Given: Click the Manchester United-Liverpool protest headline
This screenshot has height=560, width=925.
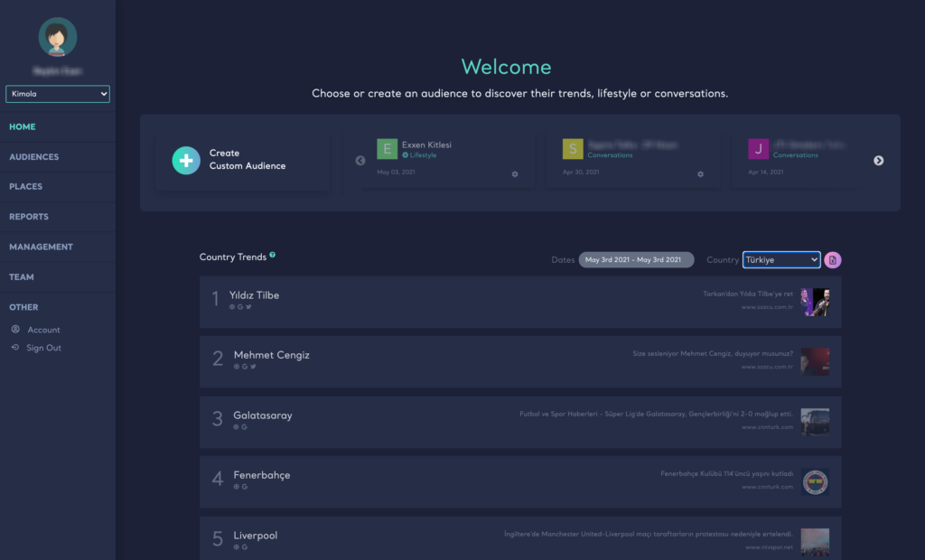Looking at the screenshot, I should tap(649, 534).
